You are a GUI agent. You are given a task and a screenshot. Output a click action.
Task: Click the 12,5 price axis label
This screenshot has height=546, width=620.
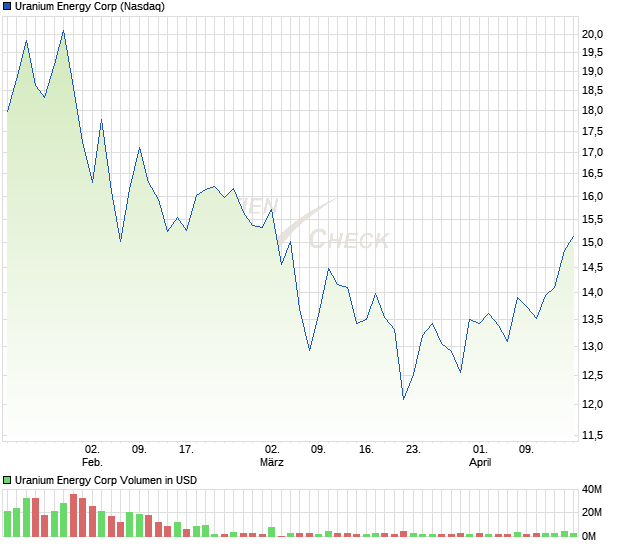pyautogui.click(x=592, y=375)
